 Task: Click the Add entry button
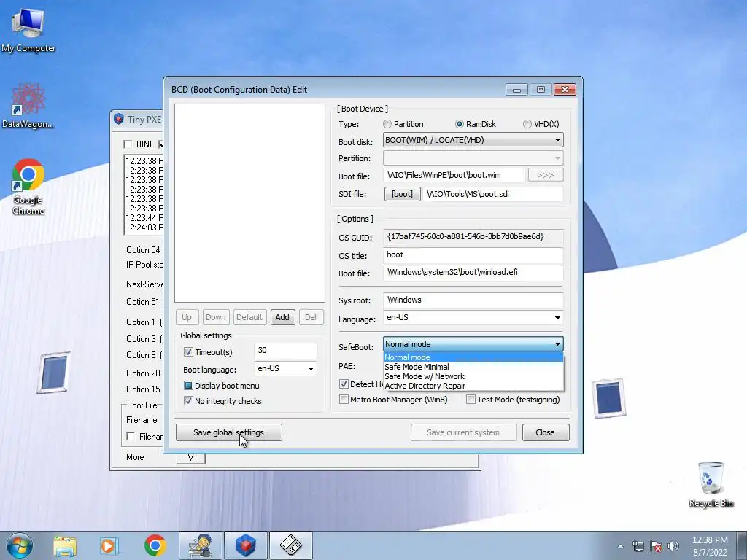click(282, 317)
